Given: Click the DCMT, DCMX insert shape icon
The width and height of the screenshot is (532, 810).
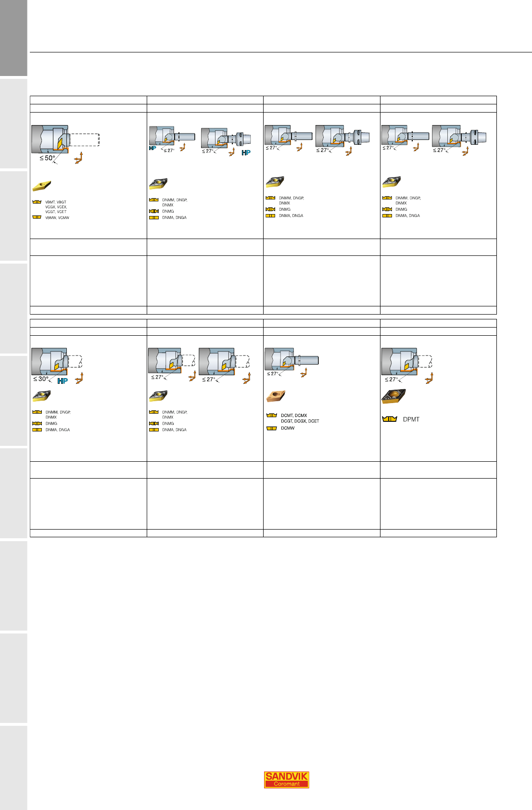Looking at the screenshot, I should click(x=272, y=415).
